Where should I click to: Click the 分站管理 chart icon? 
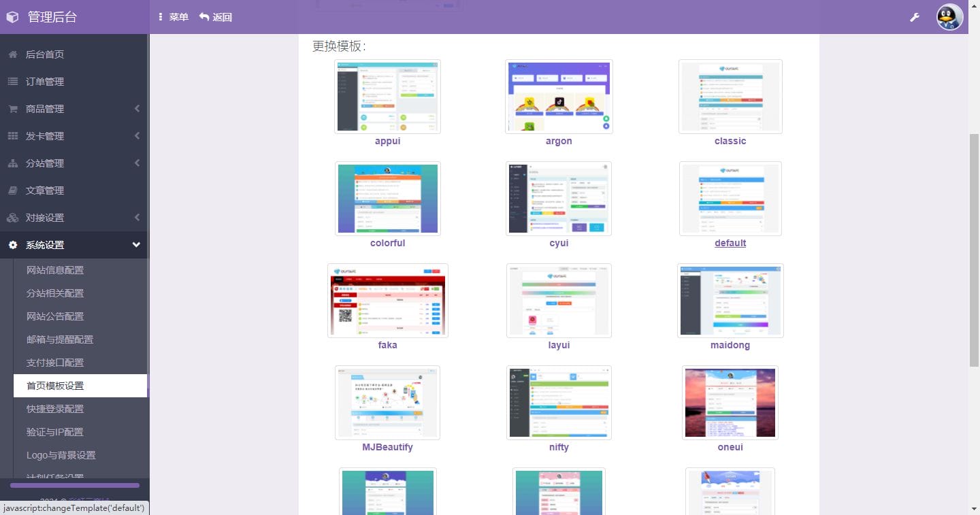tap(12, 163)
